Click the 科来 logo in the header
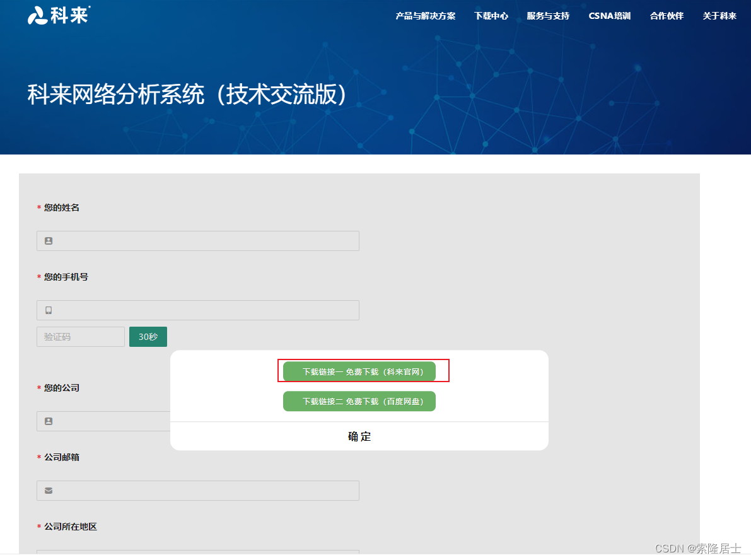This screenshot has height=560, width=751. 59,15
